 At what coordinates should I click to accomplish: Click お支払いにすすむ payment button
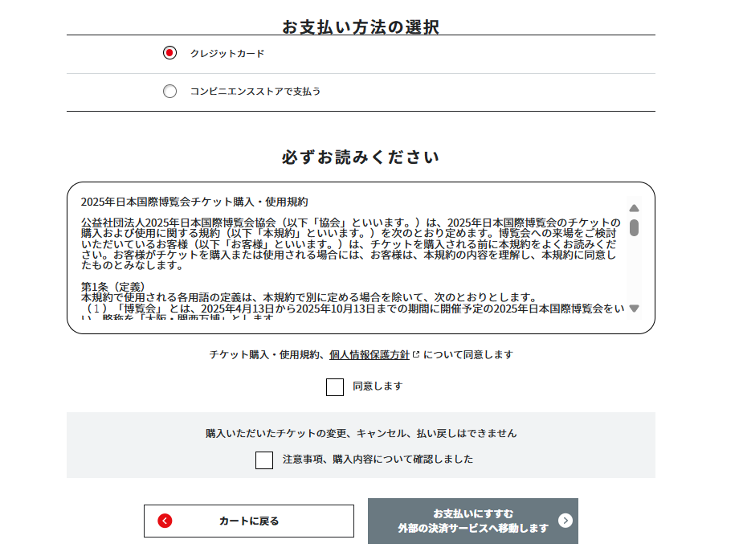point(472,521)
